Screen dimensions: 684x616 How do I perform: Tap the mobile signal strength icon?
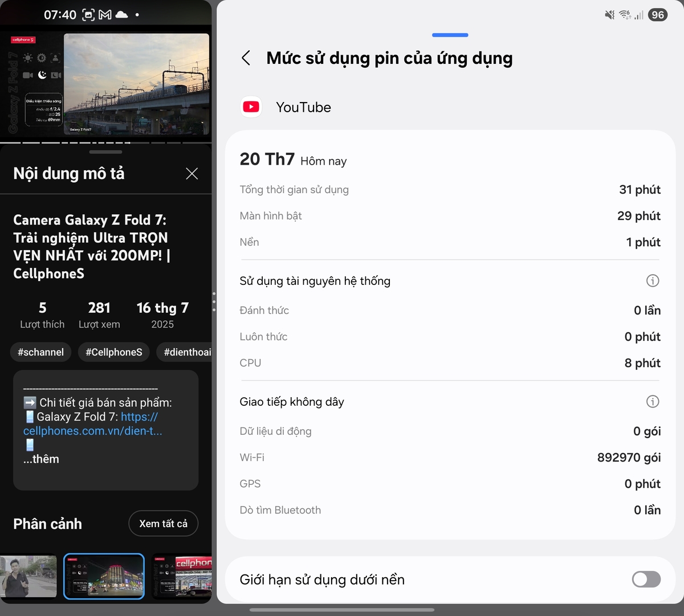pyautogui.click(x=639, y=15)
